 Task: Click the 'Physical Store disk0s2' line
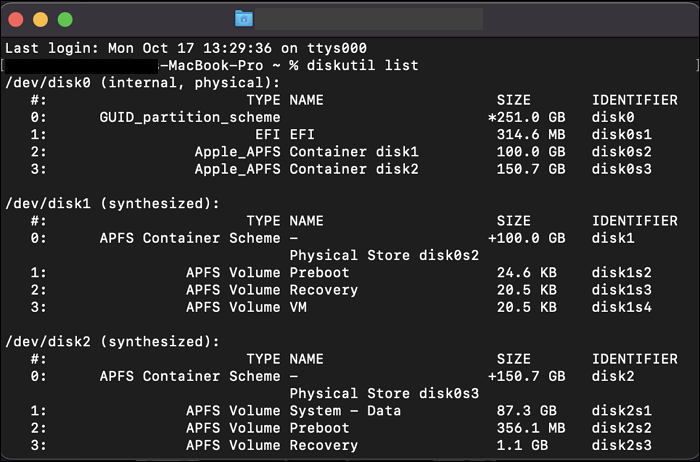click(x=384, y=255)
